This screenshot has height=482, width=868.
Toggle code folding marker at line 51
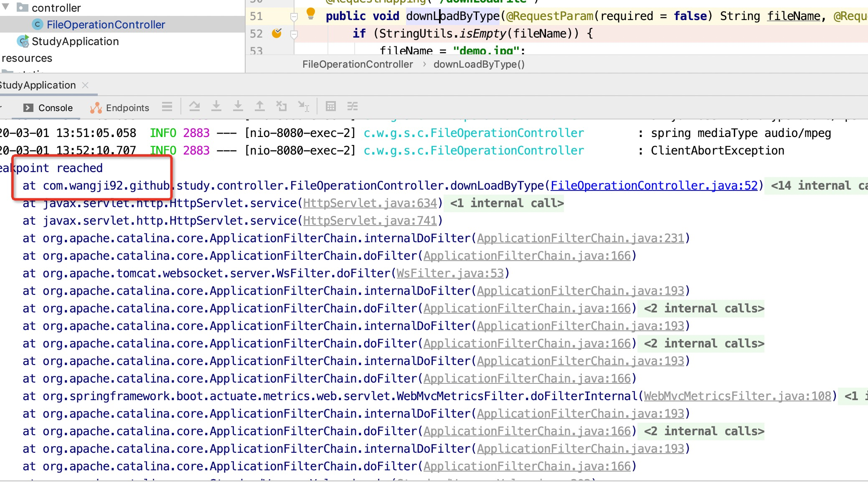[x=294, y=17]
